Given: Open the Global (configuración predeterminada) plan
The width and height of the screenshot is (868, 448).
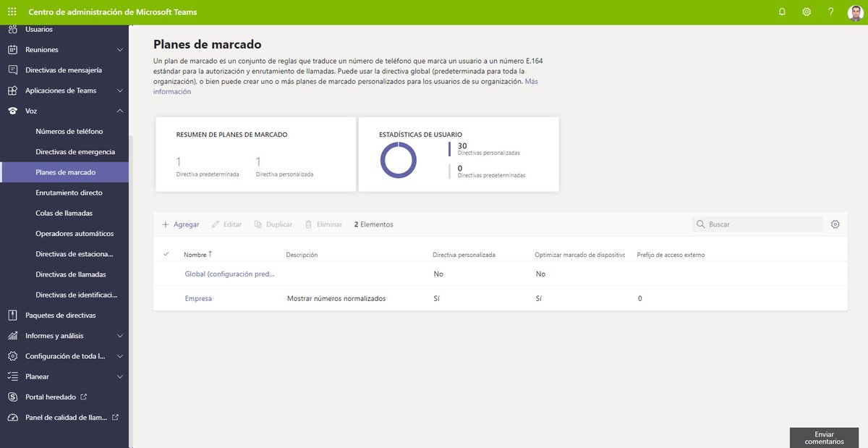Looking at the screenshot, I should pyautogui.click(x=229, y=274).
